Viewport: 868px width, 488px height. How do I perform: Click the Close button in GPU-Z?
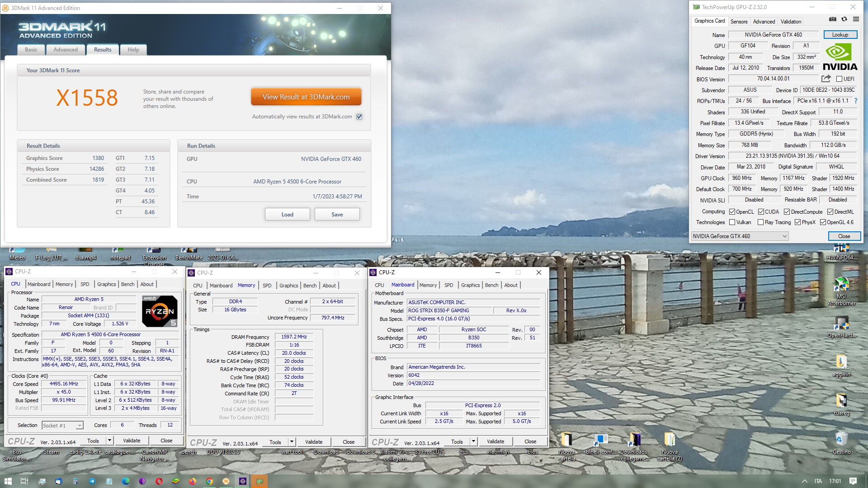tap(844, 236)
